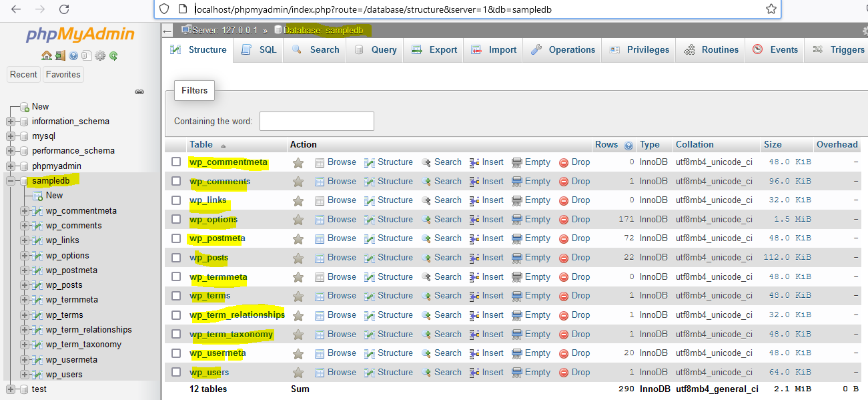Expand the mysql database node
The width and height of the screenshot is (868, 400).
10,136
